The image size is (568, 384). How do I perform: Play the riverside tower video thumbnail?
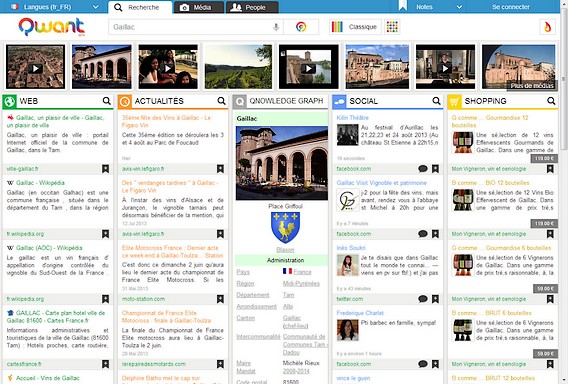[x=309, y=67]
